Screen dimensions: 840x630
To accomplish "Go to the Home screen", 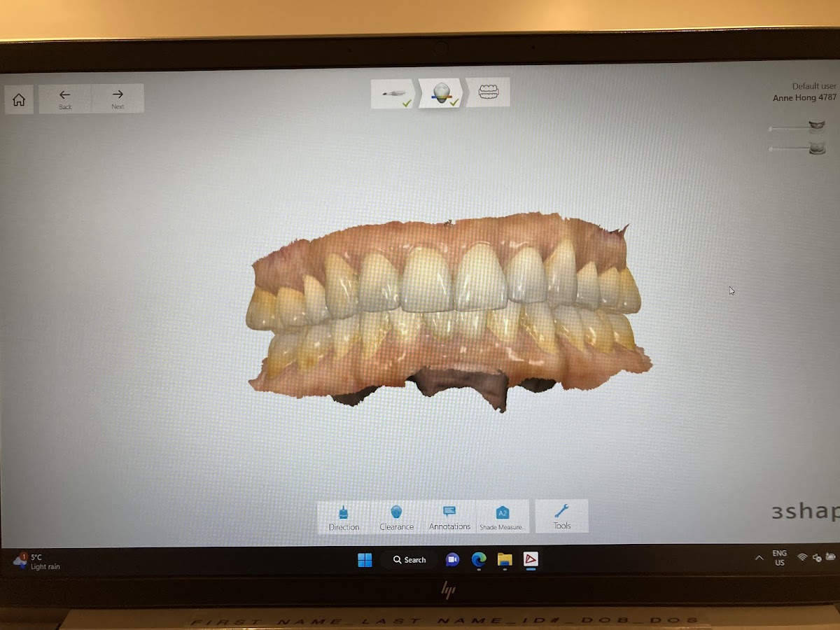I will click(x=19, y=99).
